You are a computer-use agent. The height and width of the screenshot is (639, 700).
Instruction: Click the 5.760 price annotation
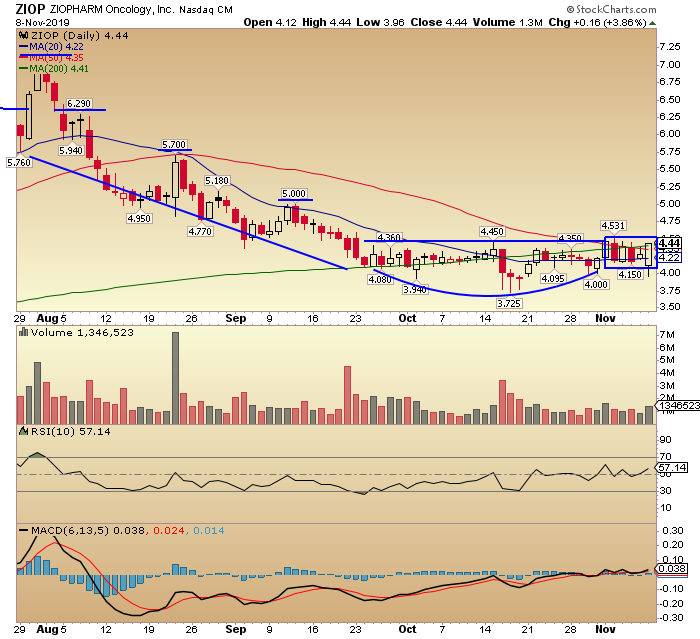(x=19, y=163)
